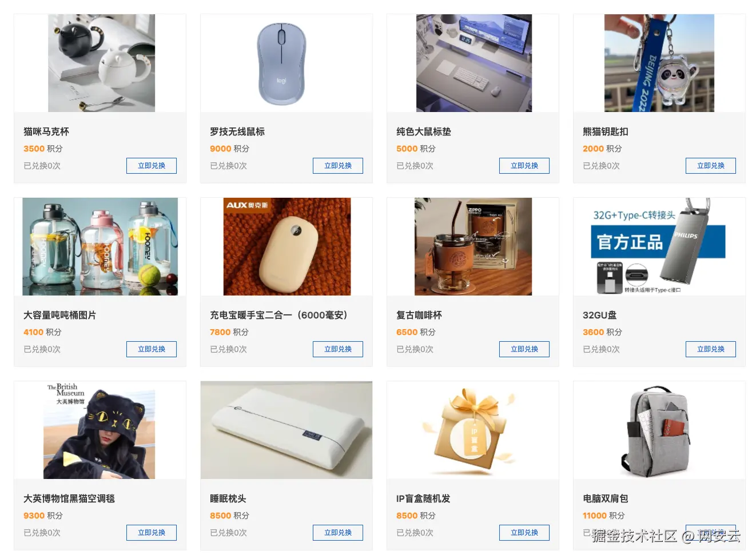This screenshot has width=756, height=559.
Task: Open the cat mug product image
Action: tap(101, 63)
